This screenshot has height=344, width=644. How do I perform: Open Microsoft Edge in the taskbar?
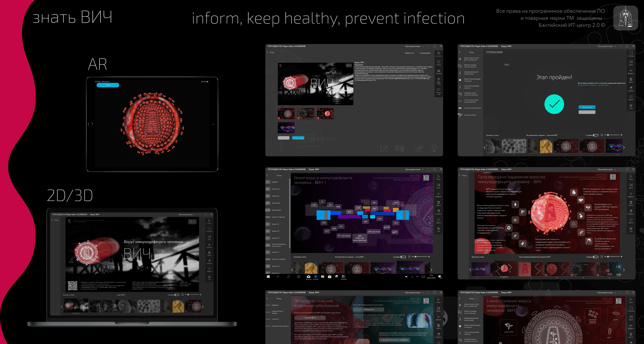[x=315, y=277]
